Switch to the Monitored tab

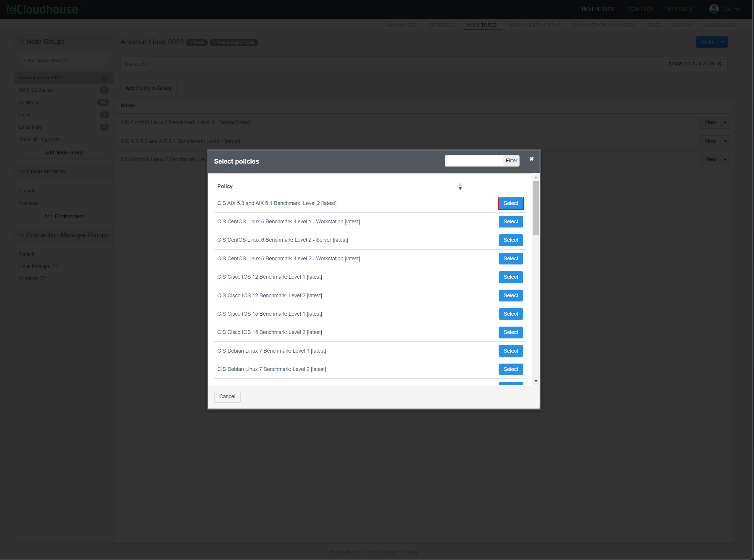point(482,25)
